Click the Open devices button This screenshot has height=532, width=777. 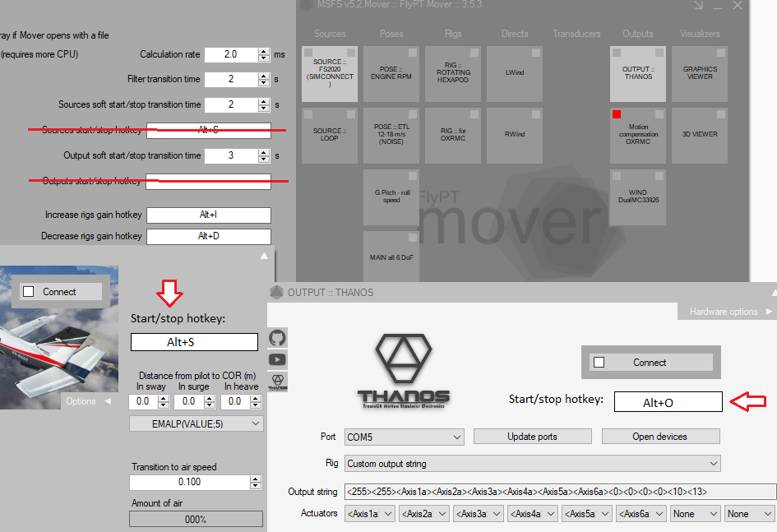(x=660, y=437)
